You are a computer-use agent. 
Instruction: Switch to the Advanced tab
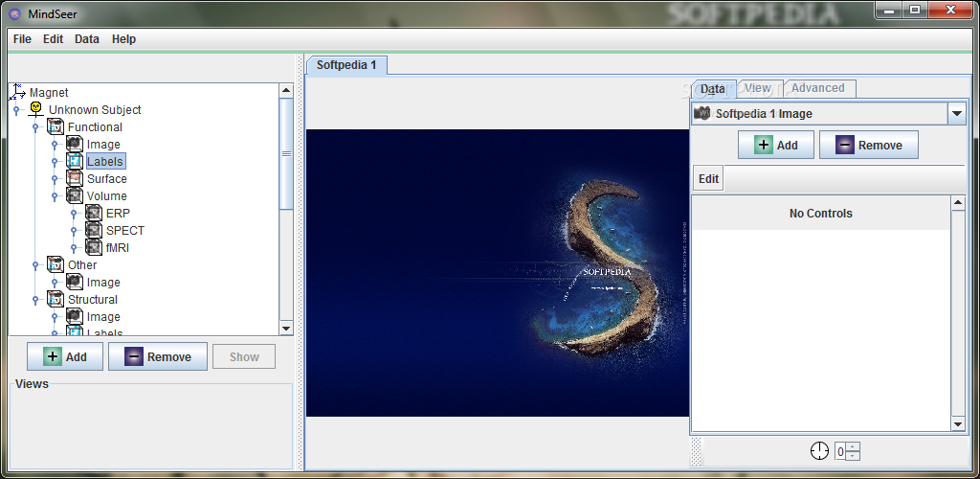(x=817, y=88)
